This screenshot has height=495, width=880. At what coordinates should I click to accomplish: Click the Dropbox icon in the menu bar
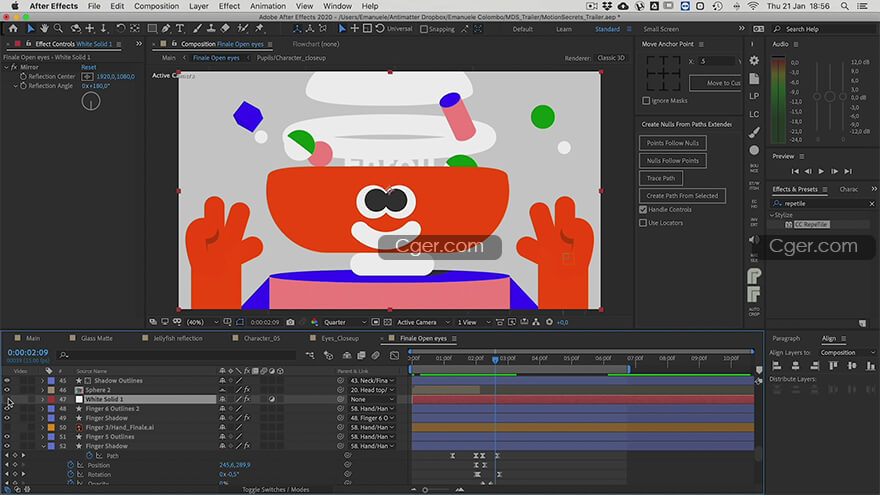pos(607,6)
